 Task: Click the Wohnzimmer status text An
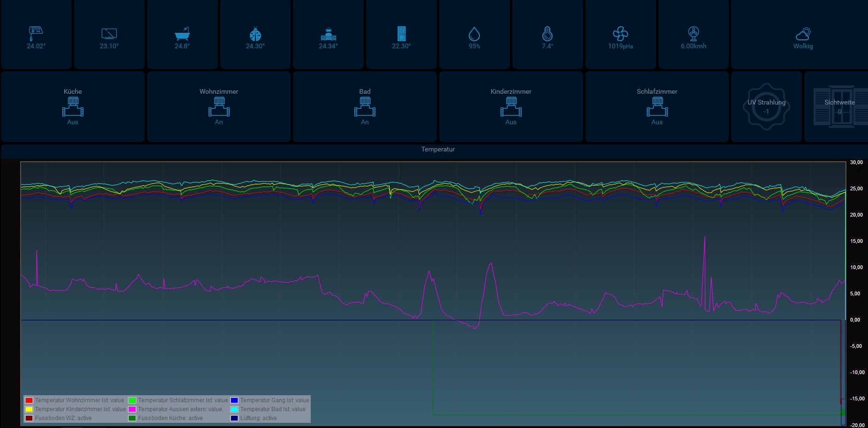[x=219, y=122]
